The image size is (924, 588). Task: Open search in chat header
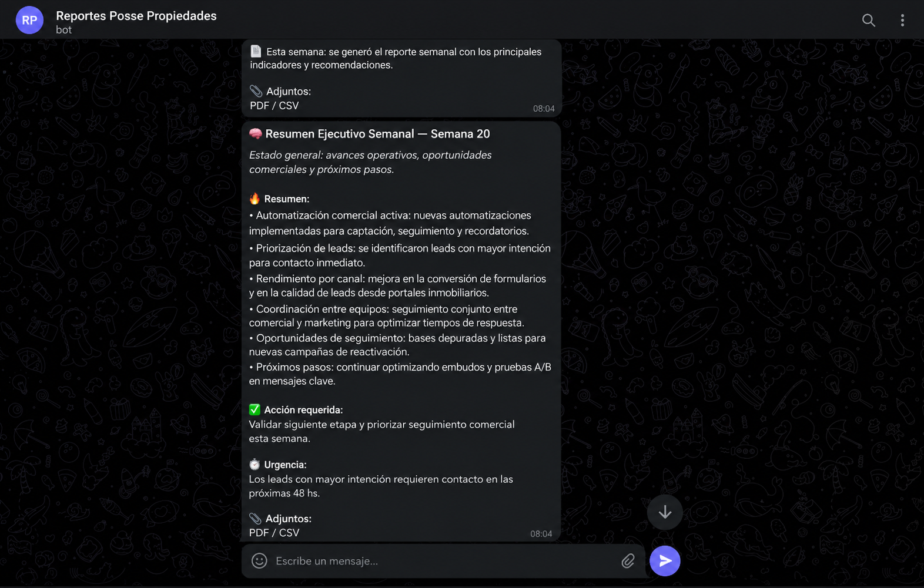[868, 21]
